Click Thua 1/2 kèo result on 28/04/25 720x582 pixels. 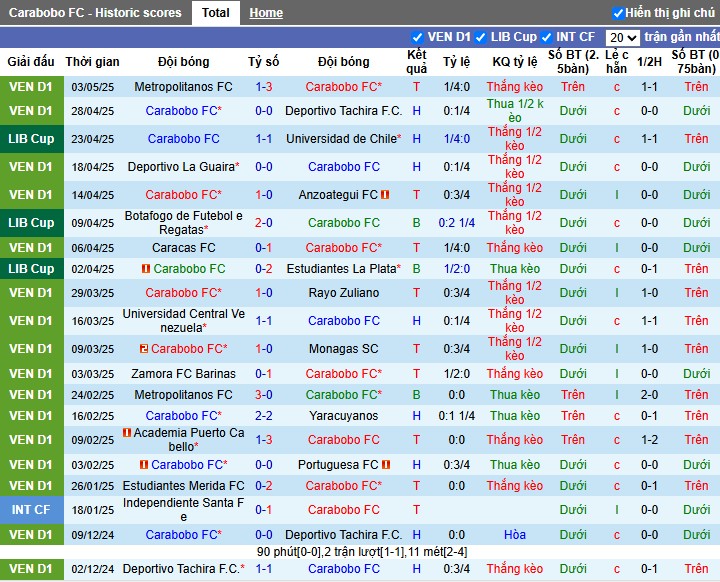(x=515, y=111)
